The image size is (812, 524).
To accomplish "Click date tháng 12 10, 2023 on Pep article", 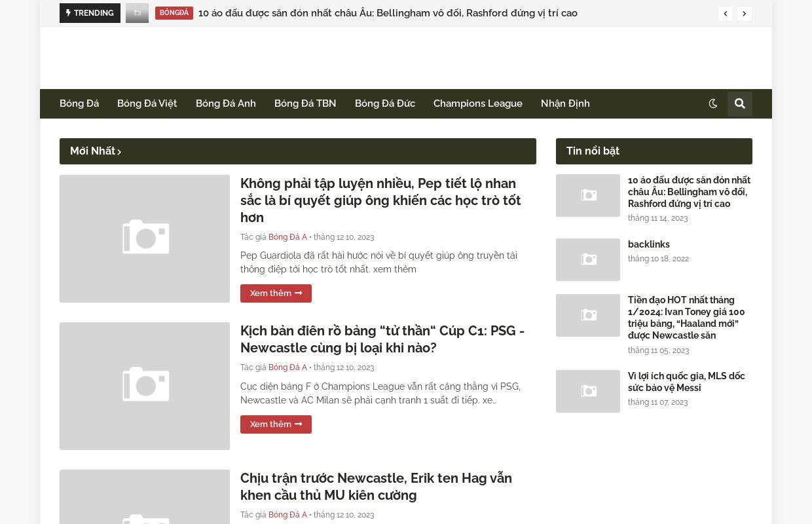I will [344, 237].
